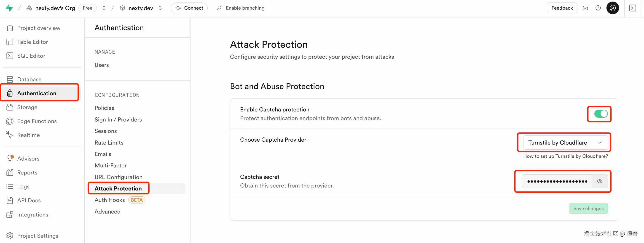Open the Supabase home via logo

(x=10, y=8)
